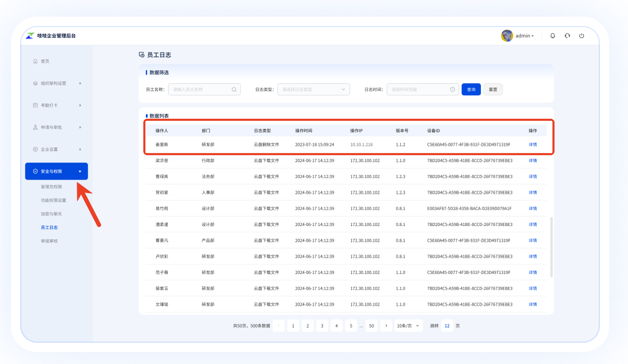Open the notification bell icon

(552, 35)
